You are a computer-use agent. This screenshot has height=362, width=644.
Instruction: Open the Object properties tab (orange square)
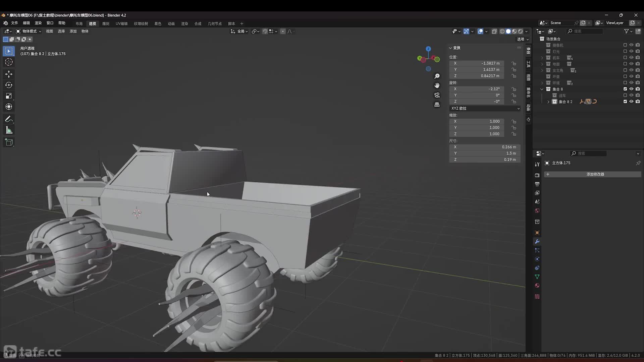point(537,233)
